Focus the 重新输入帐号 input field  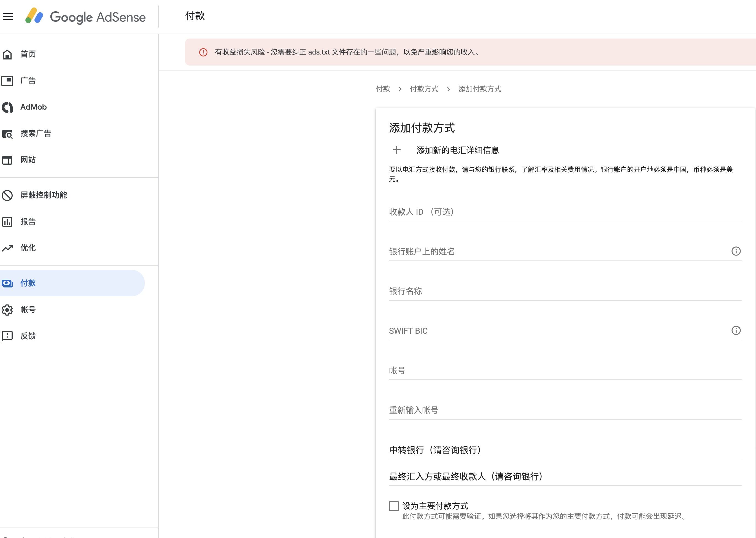point(565,410)
